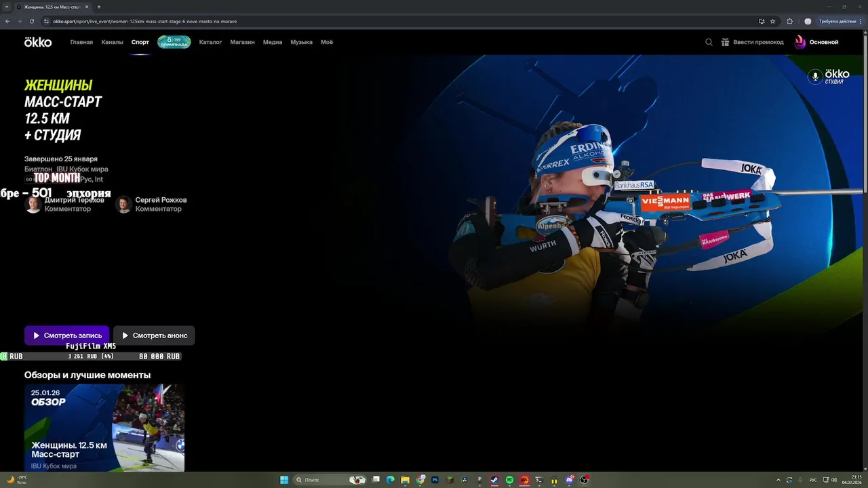Screen dimensions: 868x488
Task: Click the Олимпиада badge in the navigation
Action: [174, 42]
